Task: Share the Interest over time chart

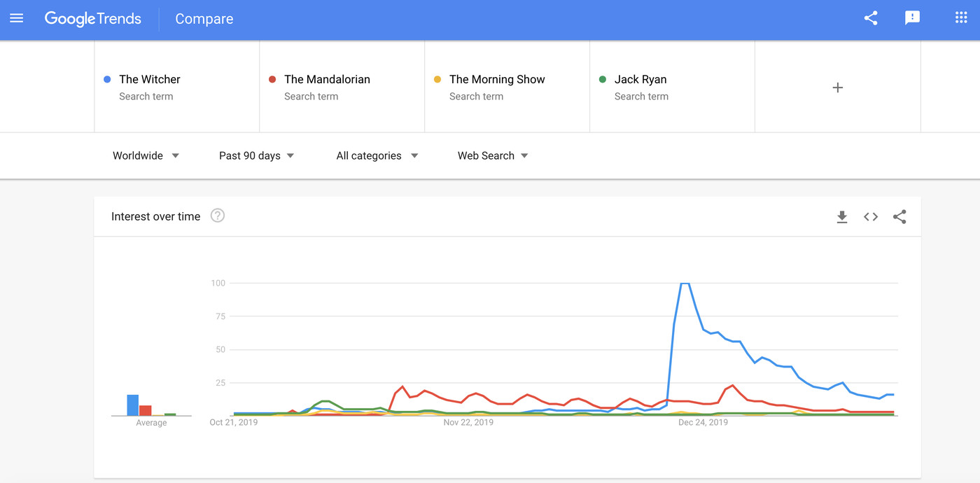Action: pos(899,217)
